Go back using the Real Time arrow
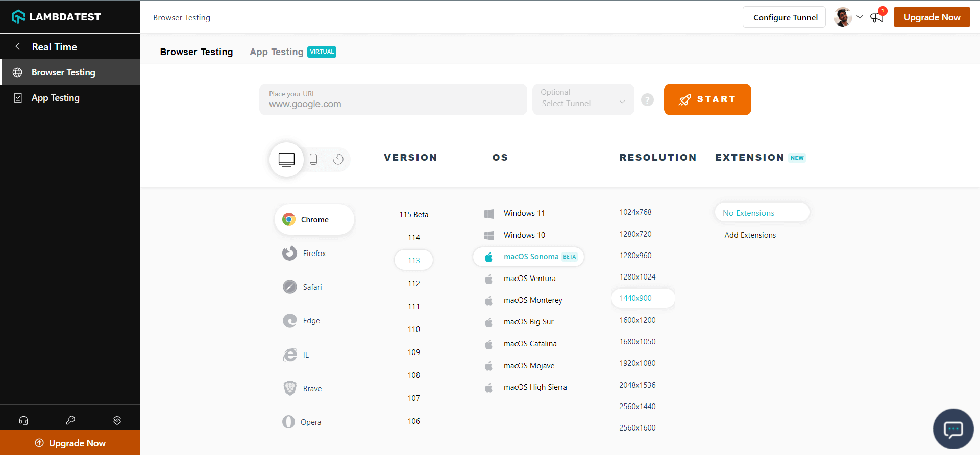 tap(18, 47)
